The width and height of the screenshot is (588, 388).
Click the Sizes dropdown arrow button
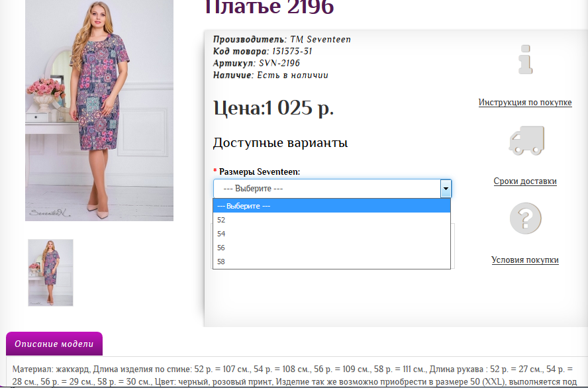pos(446,188)
